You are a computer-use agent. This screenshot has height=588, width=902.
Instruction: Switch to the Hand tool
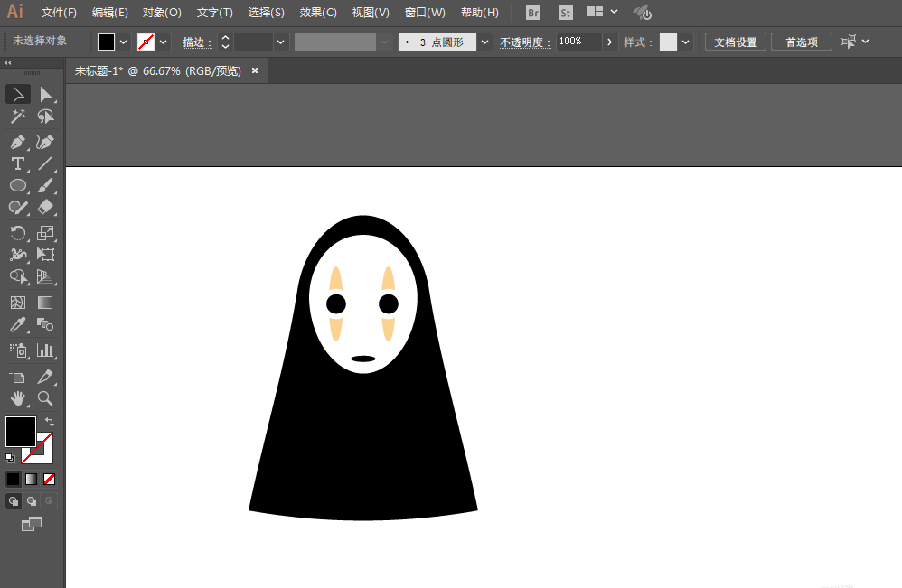(x=17, y=398)
